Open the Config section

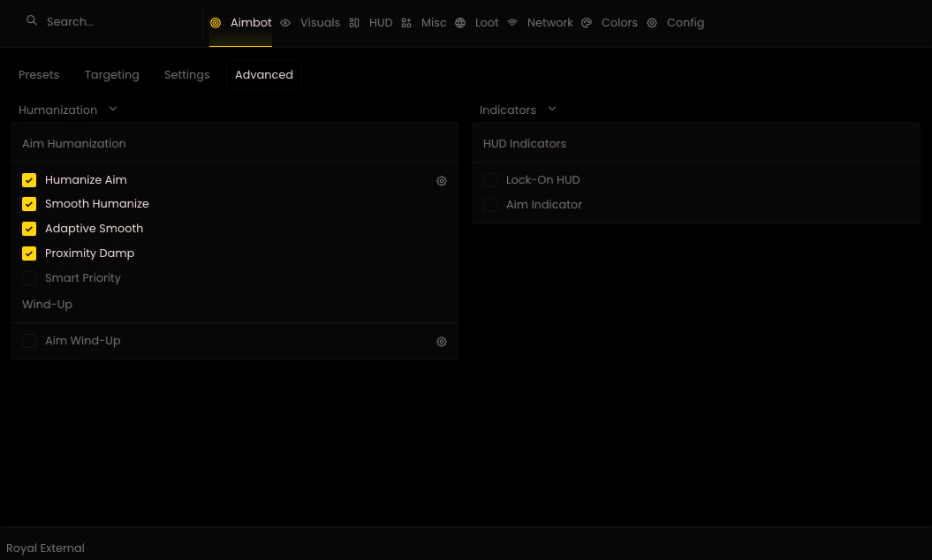point(685,23)
